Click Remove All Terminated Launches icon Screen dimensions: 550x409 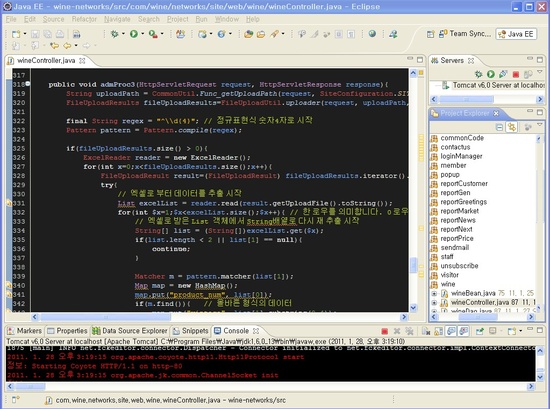[409, 331]
